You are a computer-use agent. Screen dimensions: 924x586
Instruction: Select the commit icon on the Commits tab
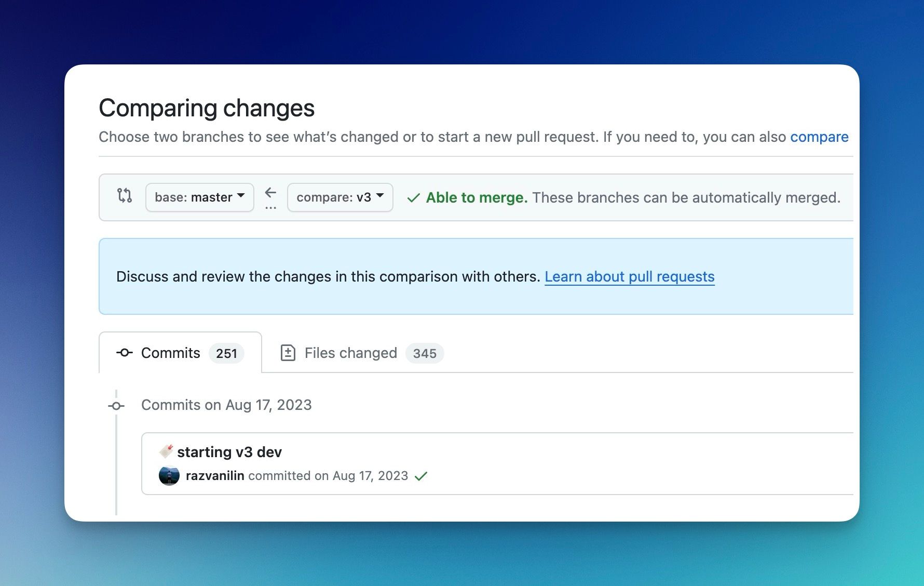pos(124,353)
